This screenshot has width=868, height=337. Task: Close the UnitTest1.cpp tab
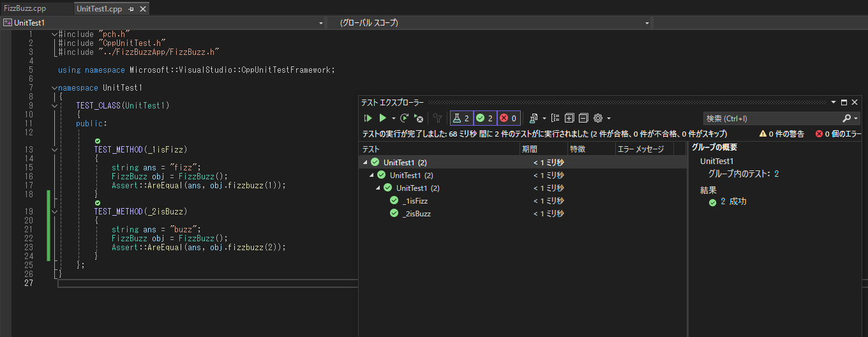tap(143, 10)
